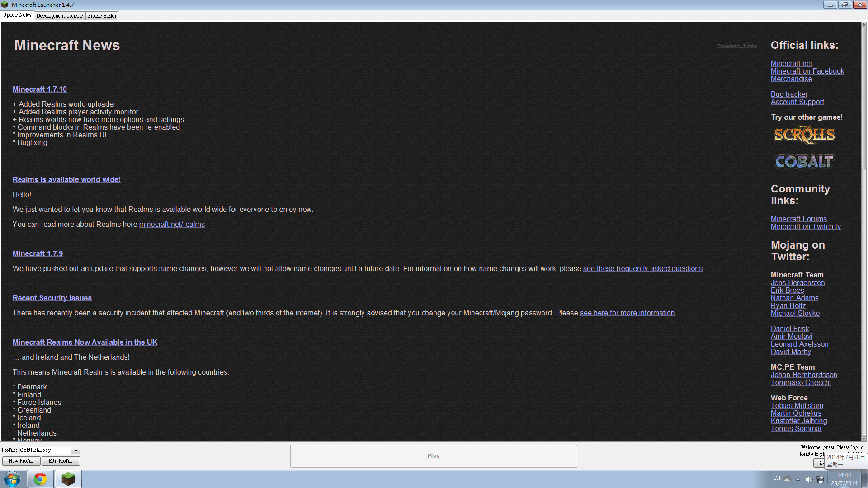Open the Windows Start menu orb
Screen dimensions: 868x488
pyautogui.click(x=12, y=479)
